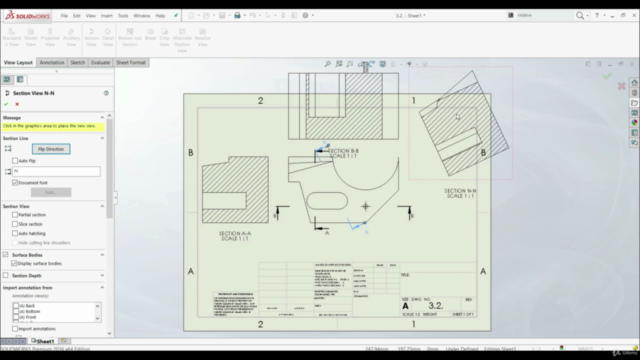Image resolution: width=640 pixels, height=360 pixels.
Task: Toggle the Surface Bodies group checkbox
Action: 6,255
